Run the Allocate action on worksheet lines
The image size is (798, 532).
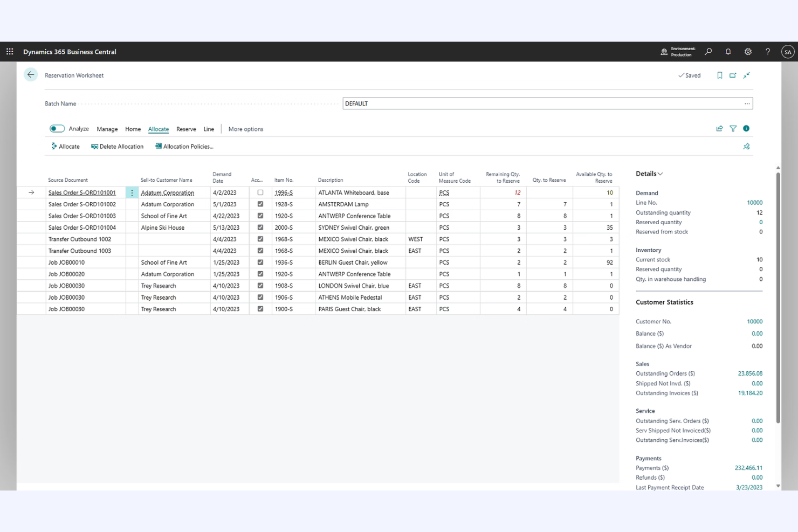pos(65,146)
